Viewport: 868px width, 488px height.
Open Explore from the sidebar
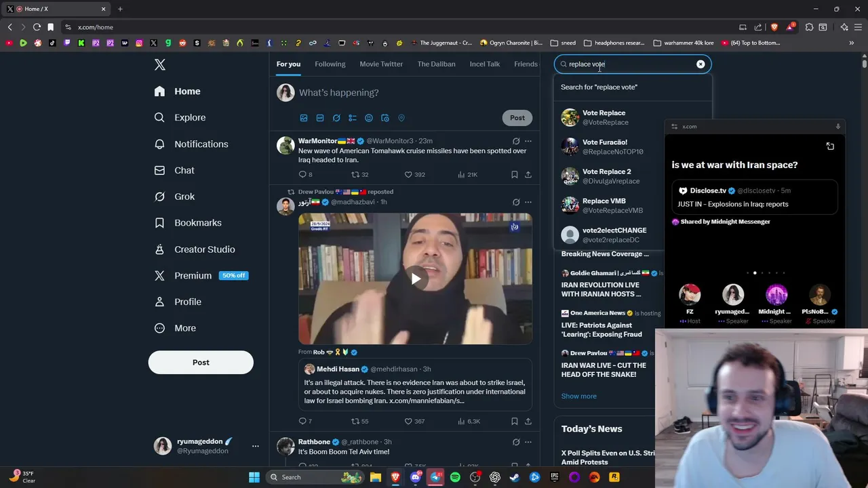tap(180, 117)
